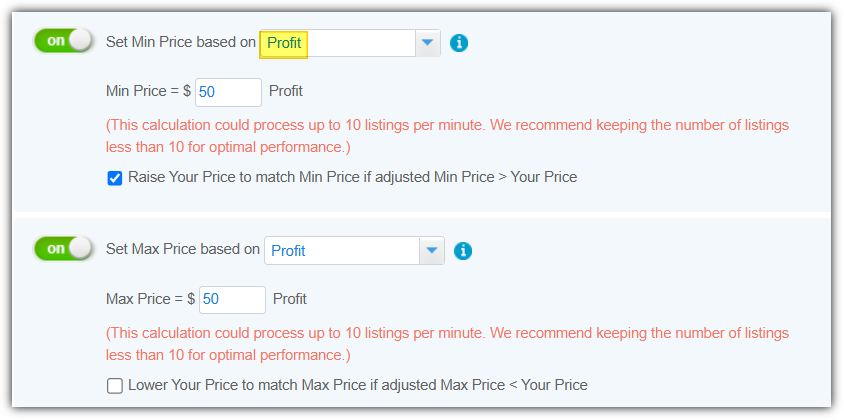Viewport: 844px width, 420px height.
Task: Check the Lower Your Price checkbox
Action: 115,386
